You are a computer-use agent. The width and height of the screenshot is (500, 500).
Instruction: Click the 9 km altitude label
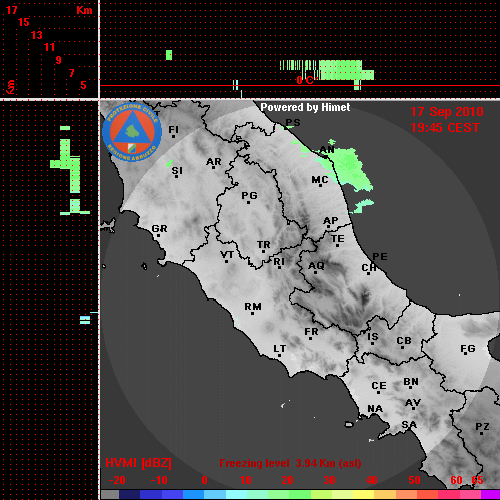(x=59, y=60)
